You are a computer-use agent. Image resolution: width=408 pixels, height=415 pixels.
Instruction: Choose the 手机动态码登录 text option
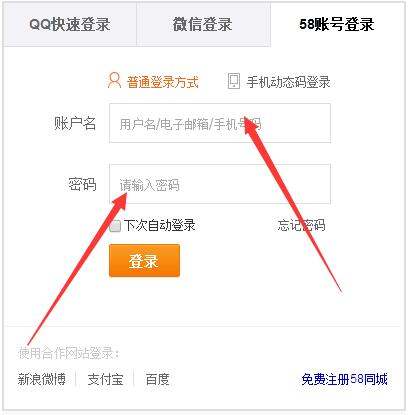tap(288, 82)
